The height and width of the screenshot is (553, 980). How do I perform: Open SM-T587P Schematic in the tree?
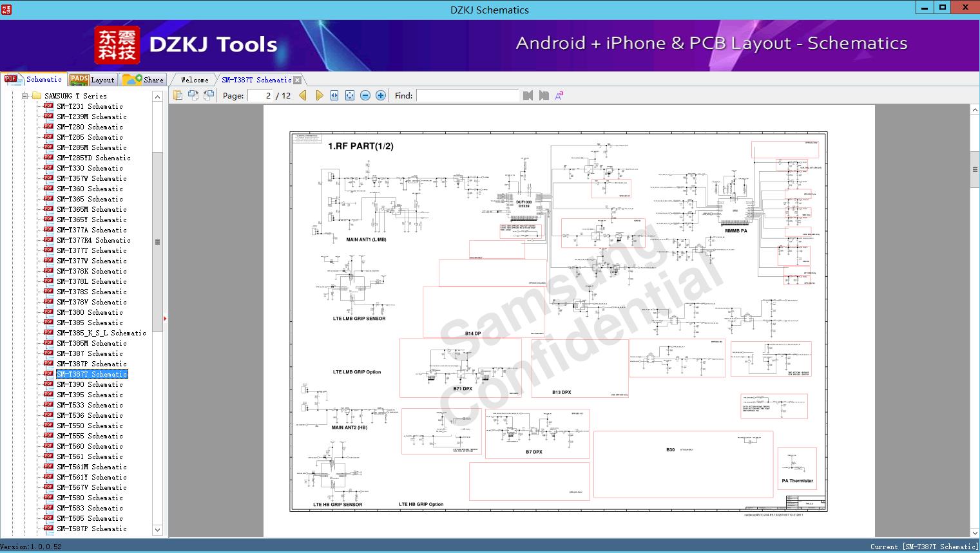(x=91, y=529)
